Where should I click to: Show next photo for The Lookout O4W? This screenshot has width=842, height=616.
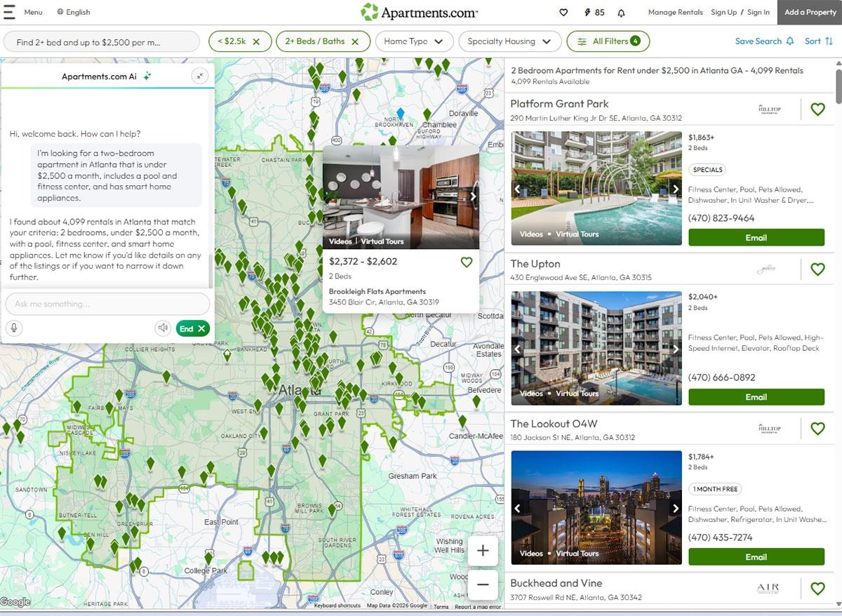click(676, 508)
